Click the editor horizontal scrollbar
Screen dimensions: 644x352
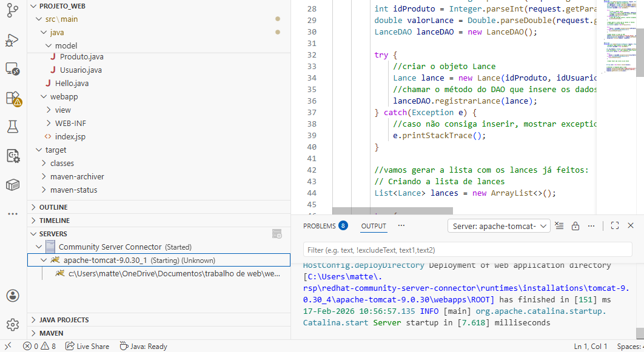point(392,211)
